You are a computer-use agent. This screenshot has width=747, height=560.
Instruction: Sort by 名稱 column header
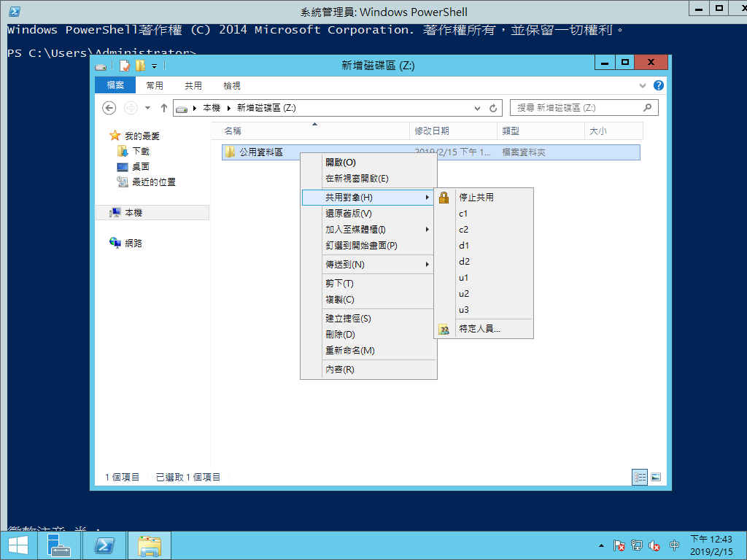click(310, 131)
